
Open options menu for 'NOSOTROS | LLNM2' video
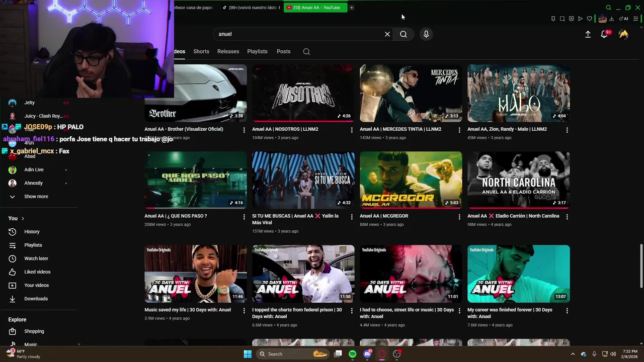(x=352, y=130)
